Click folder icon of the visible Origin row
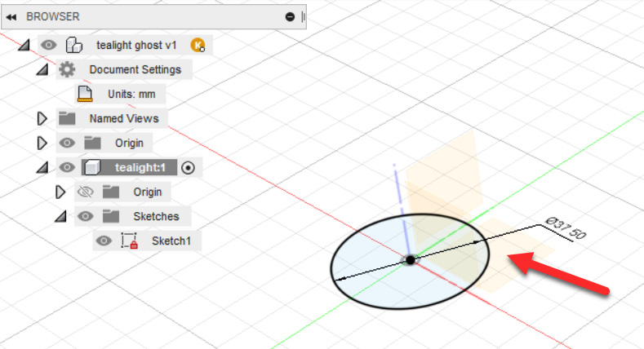This screenshot has height=349, width=644. (92, 144)
